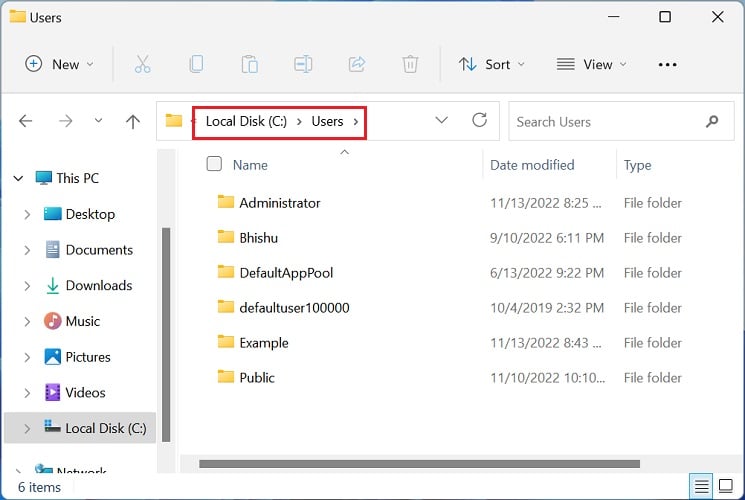
Task: Go forward with the right arrow
Action: tap(66, 121)
